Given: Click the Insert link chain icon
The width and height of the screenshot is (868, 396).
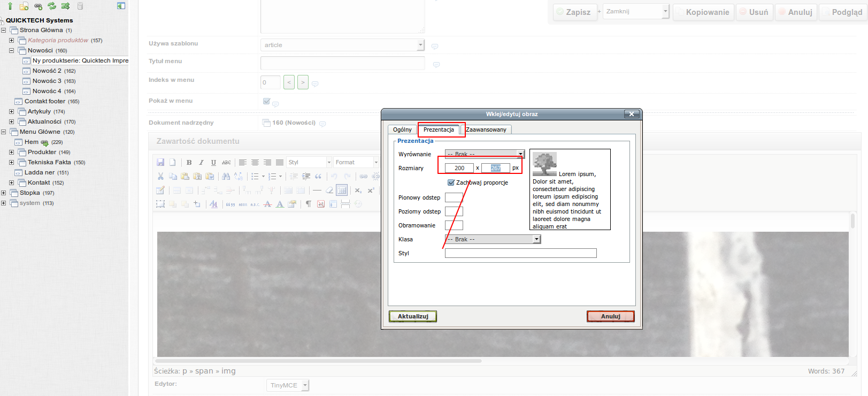Looking at the screenshot, I should pos(364,176).
